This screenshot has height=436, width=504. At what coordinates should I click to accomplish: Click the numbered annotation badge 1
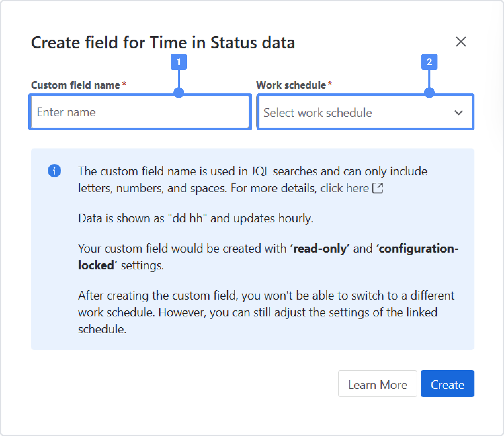[x=178, y=62]
